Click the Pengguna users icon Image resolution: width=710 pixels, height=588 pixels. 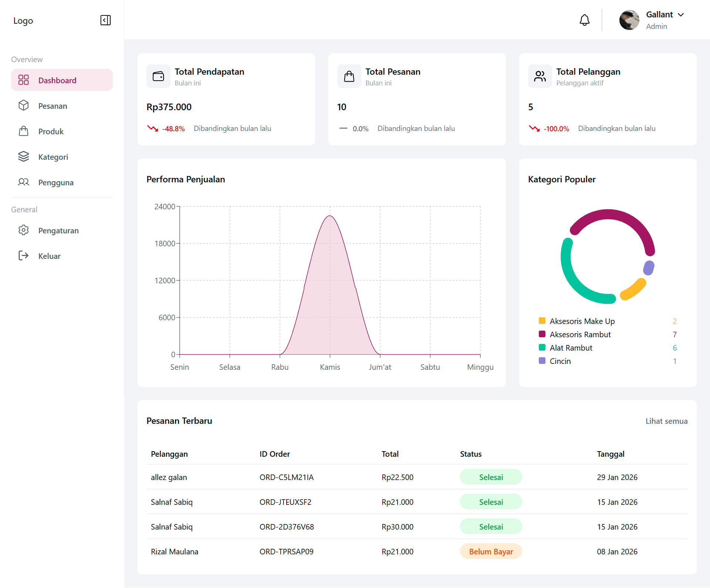coord(24,182)
